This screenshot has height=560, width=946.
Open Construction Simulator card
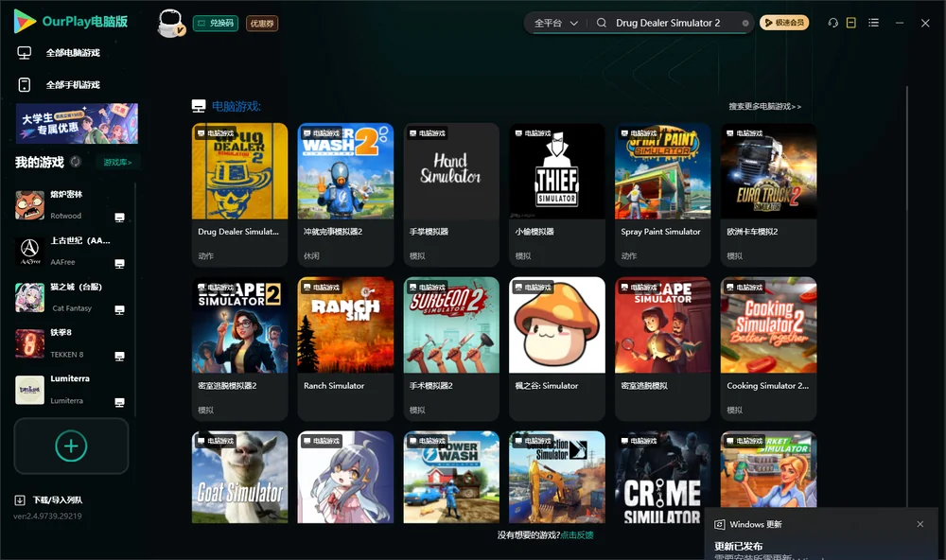click(x=557, y=477)
